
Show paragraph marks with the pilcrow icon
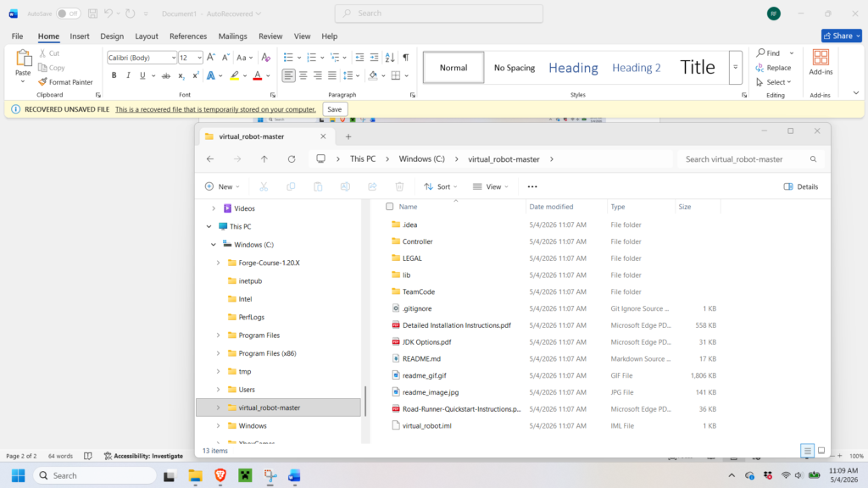click(x=406, y=58)
